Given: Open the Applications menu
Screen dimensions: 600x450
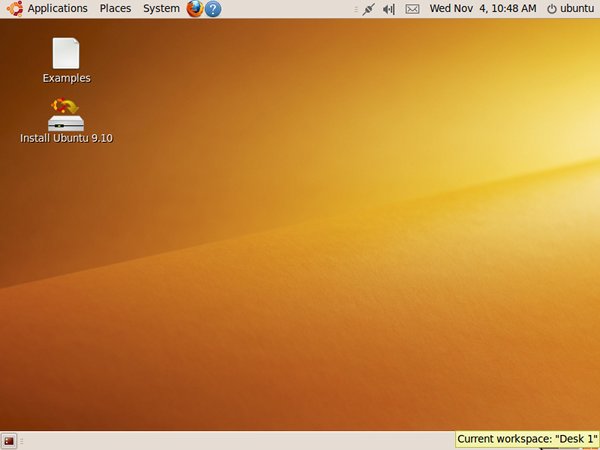Looking at the screenshot, I should pos(57,8).
